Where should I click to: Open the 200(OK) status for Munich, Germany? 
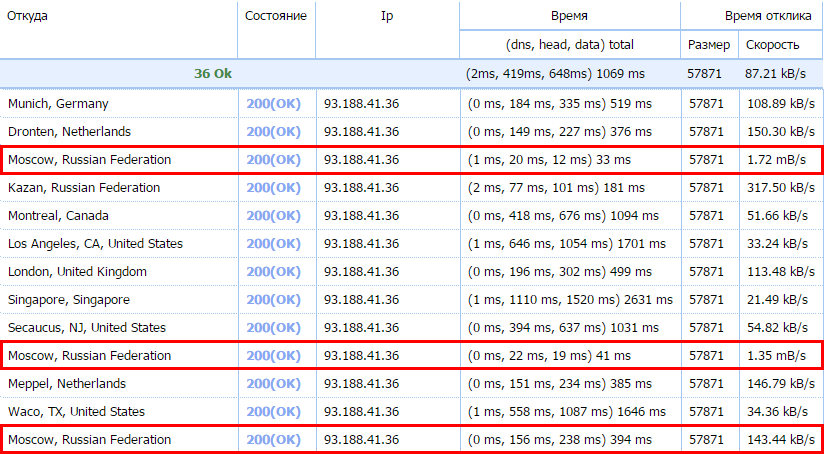coord(273,104)
